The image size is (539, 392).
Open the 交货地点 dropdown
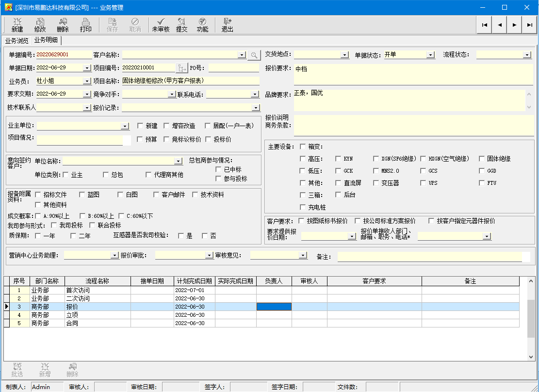click(x=345, y=55)
